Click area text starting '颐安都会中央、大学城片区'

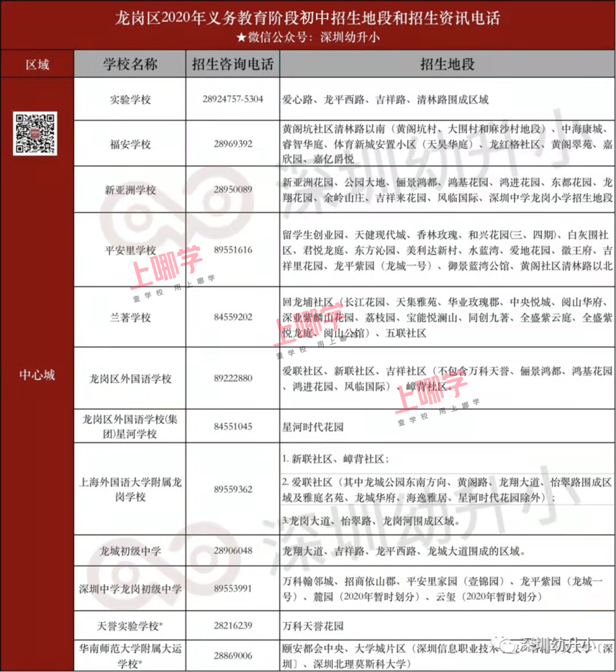(448, 656)
